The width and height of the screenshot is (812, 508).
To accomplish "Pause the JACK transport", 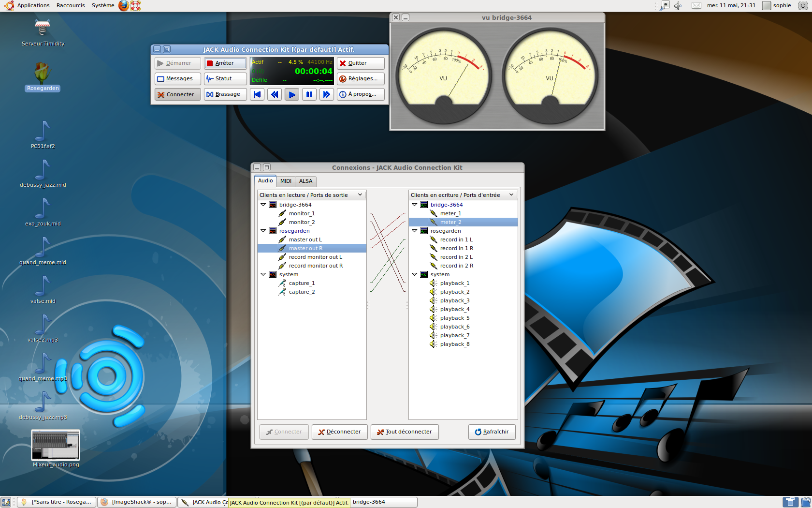I will [309, 94].
